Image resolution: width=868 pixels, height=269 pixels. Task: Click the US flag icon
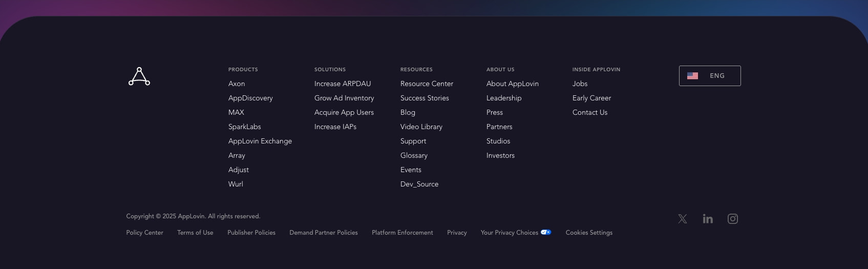click(x=692, y=76)
